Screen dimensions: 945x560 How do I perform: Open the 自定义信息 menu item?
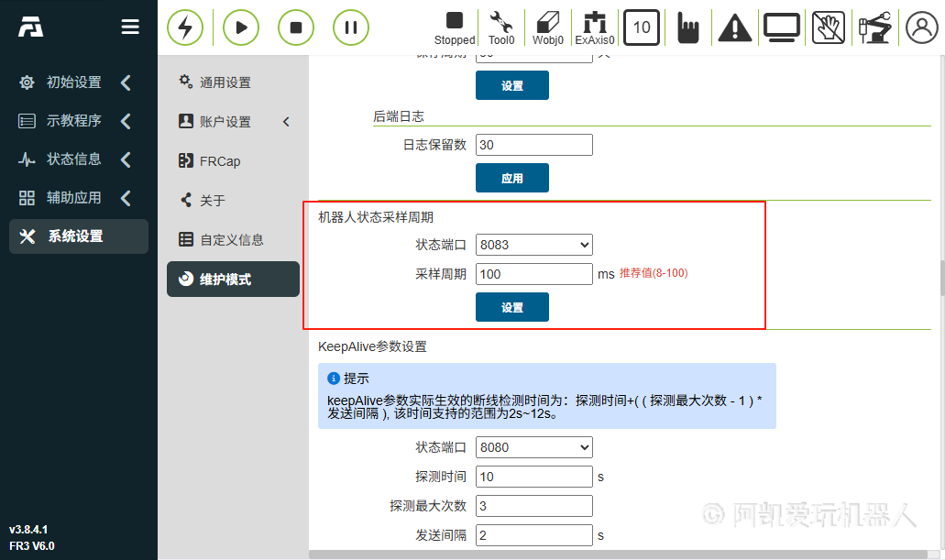tap(231, 240)
